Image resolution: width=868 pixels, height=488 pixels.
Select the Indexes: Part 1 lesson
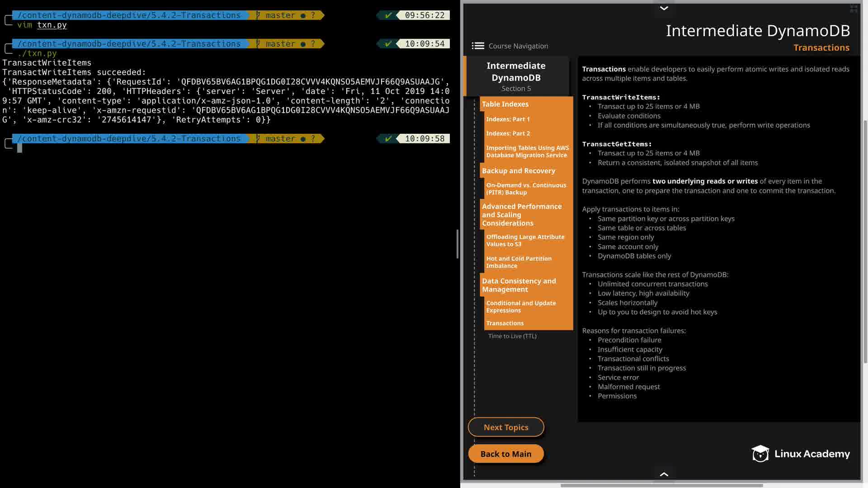click(508, 119)
